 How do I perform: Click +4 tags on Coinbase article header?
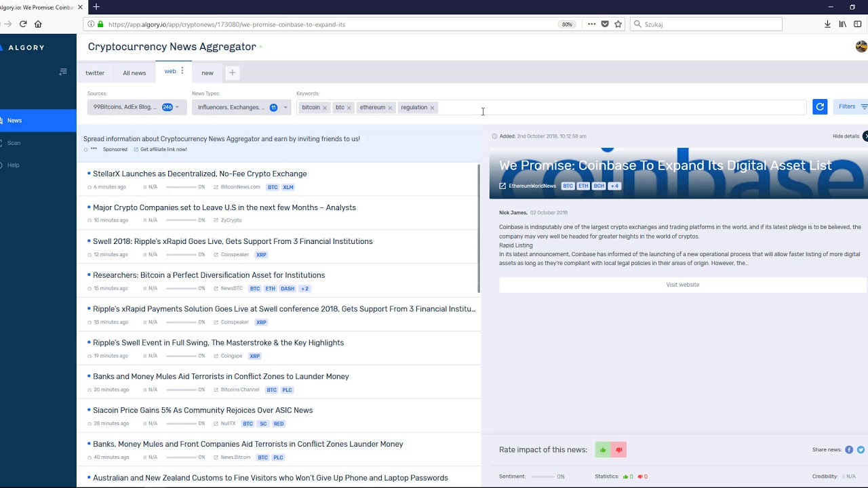click(614, 186)
